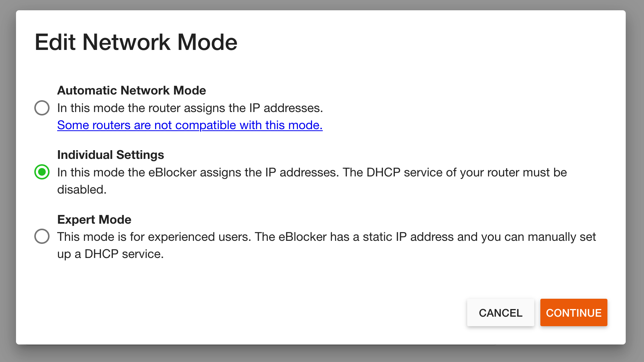Click the 'Automatic Network Mode' heading label

(x=131, y=91)
